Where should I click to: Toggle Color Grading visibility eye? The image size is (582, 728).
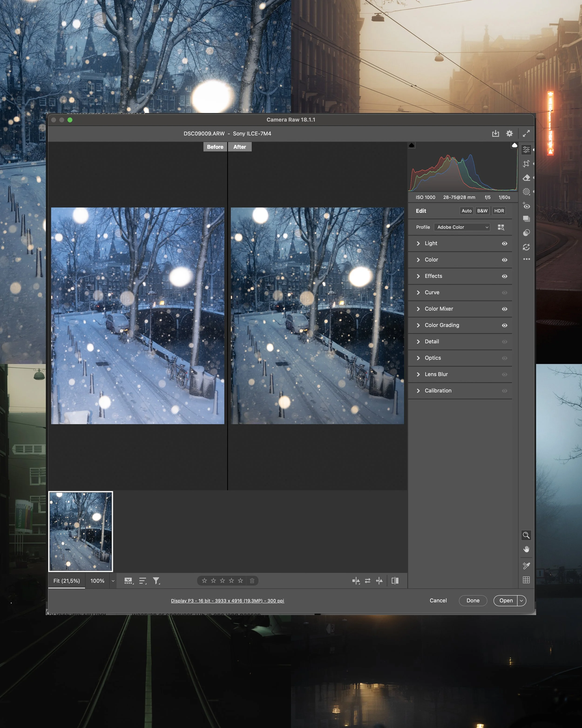pyautogui.click(x=504, y=325)
